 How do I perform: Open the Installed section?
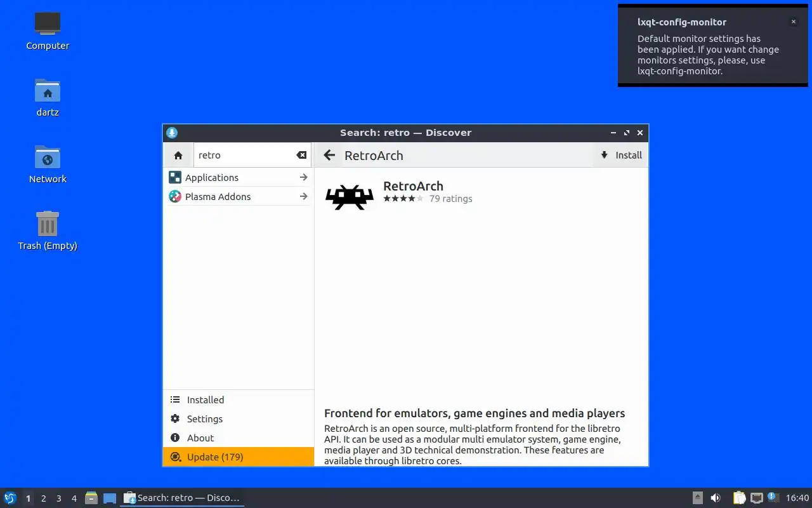(239, 400)
